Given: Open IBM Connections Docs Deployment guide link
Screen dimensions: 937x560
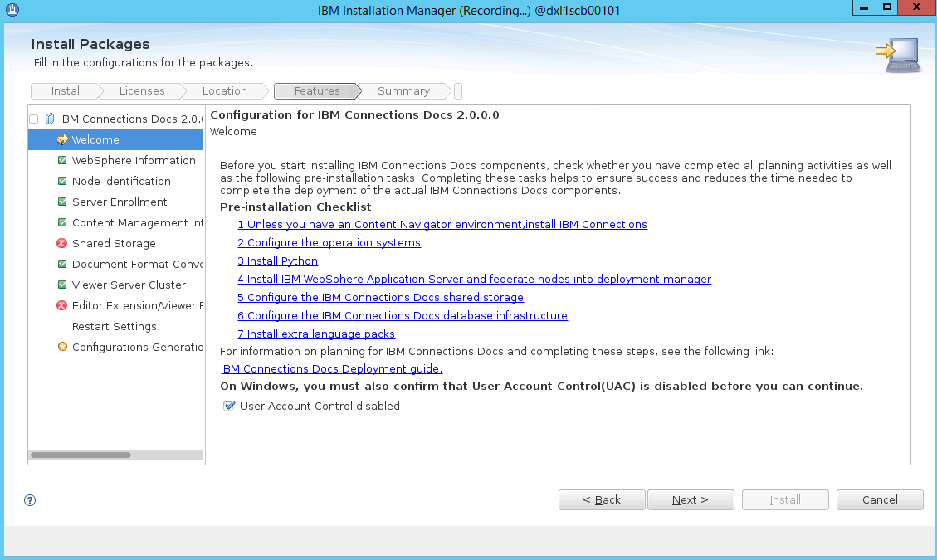Looking at the screenshot, I should click(332, 368).
